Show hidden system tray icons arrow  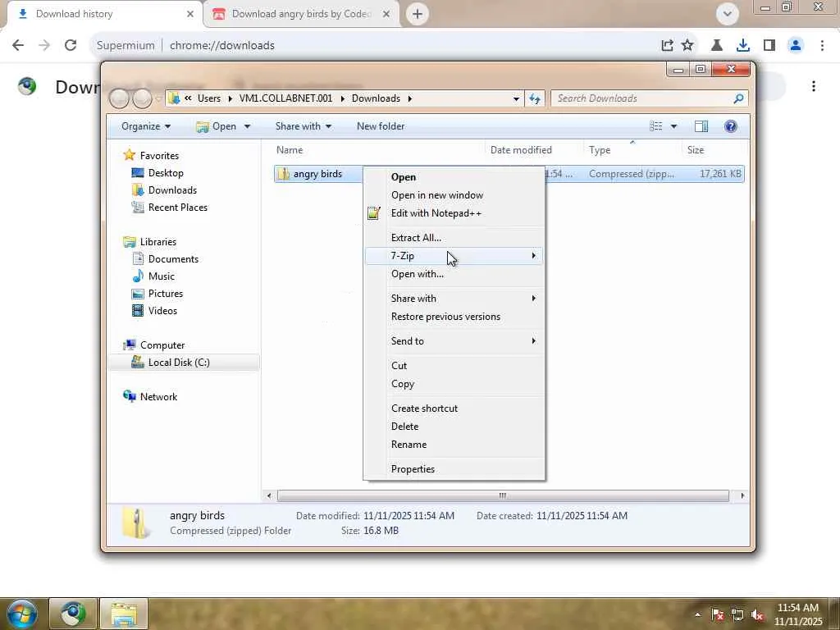click(697, 614)
